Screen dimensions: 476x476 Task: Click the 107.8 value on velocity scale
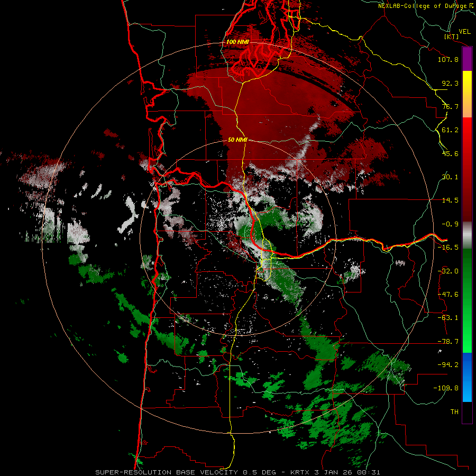(448, 59)
